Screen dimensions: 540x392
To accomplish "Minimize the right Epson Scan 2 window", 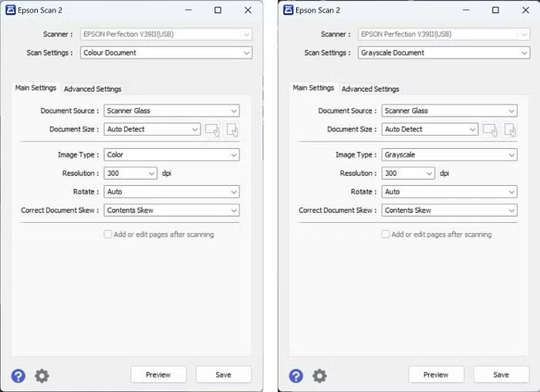I will pyautogui.click(x=466, y=10).
